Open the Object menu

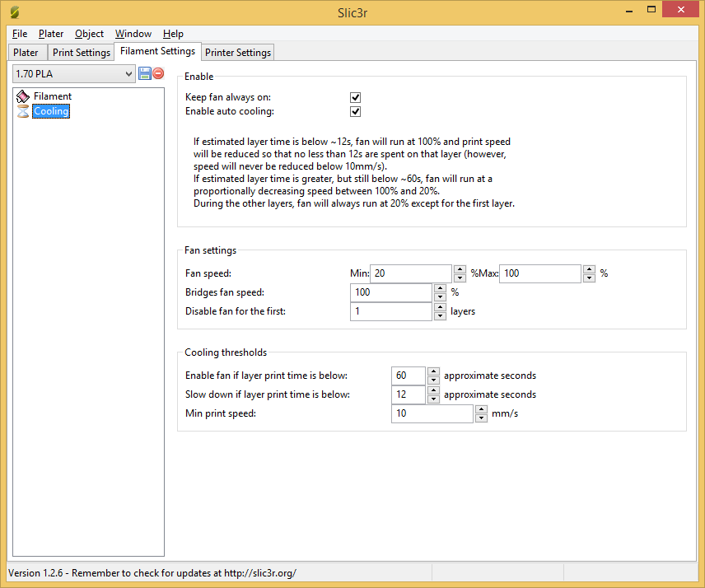click(x=89, y=34)
